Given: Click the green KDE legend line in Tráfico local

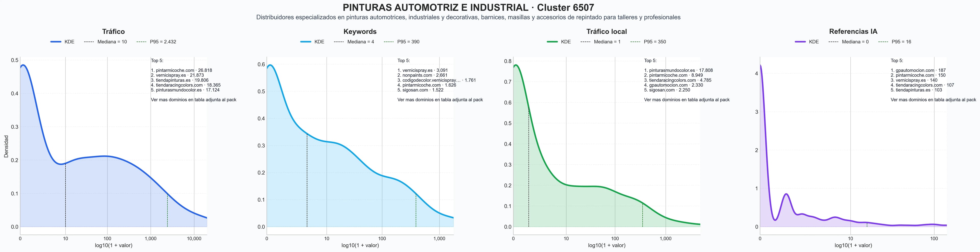Looking at the screenshot, I should pos(552,42).
